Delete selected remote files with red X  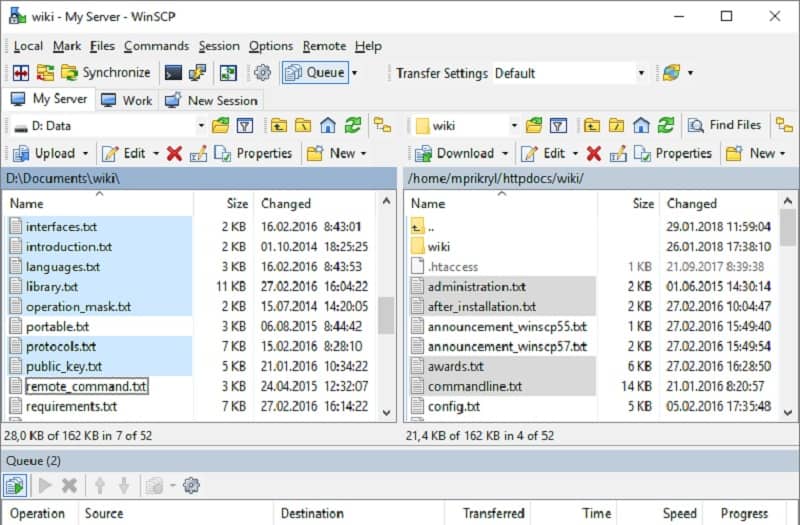[x=594, y=154]
